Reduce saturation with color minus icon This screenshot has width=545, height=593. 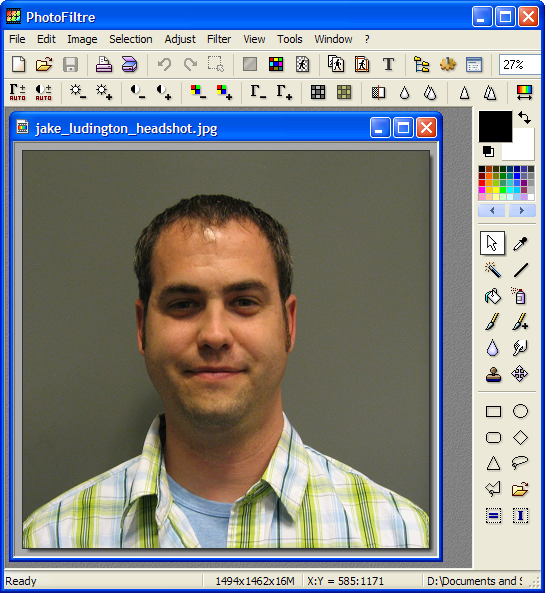tap(198, 92)
